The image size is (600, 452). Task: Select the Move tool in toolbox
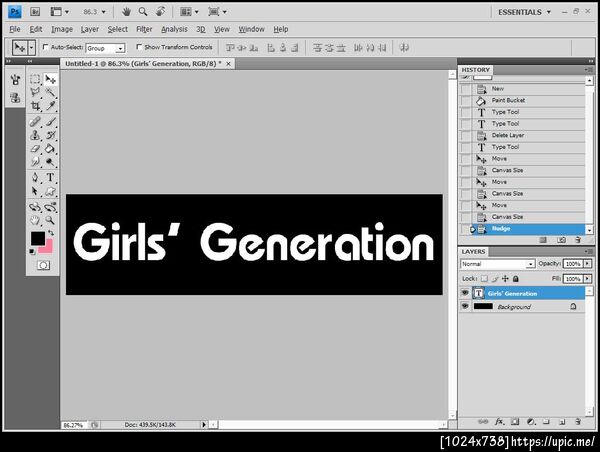[x=50, y=79]
